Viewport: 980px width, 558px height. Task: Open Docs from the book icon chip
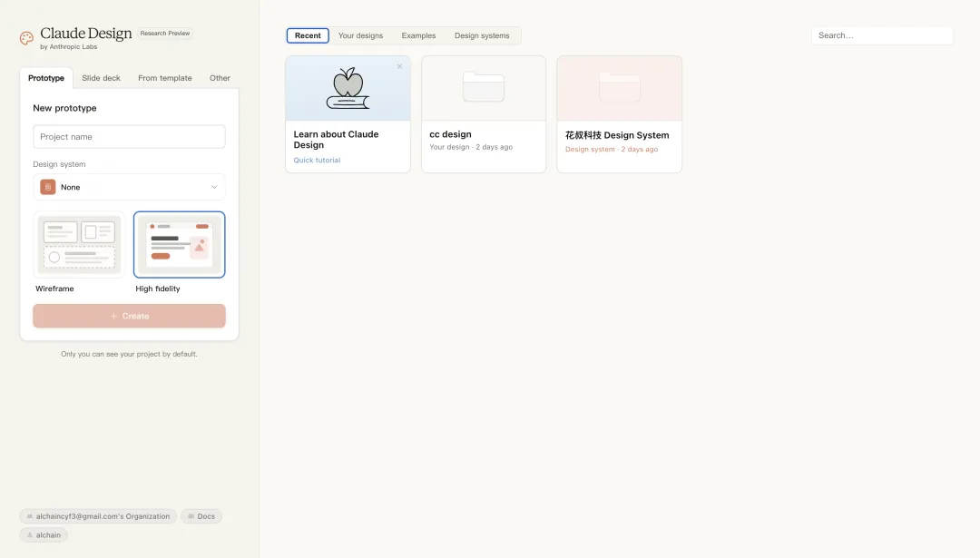coord(201,516)
